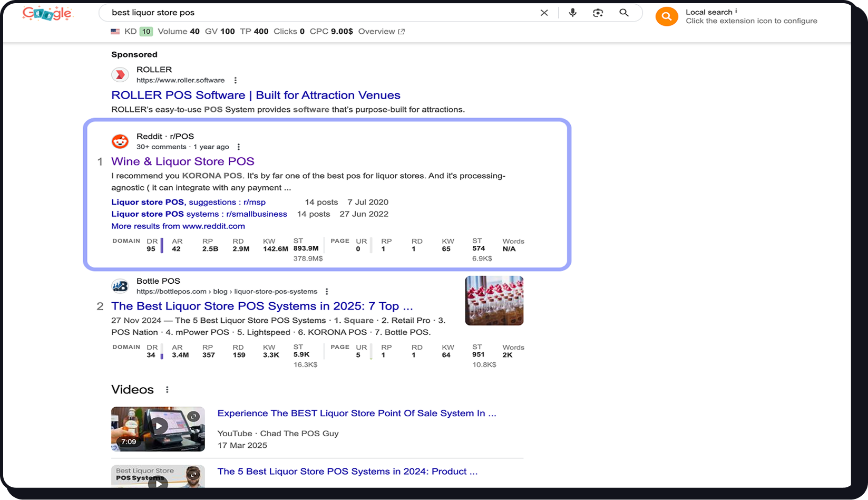868x500 pixels.
Task: Open The 5 Best Liquor Store POS Systems in 2024 video link
Action: [x=347, y=472]
